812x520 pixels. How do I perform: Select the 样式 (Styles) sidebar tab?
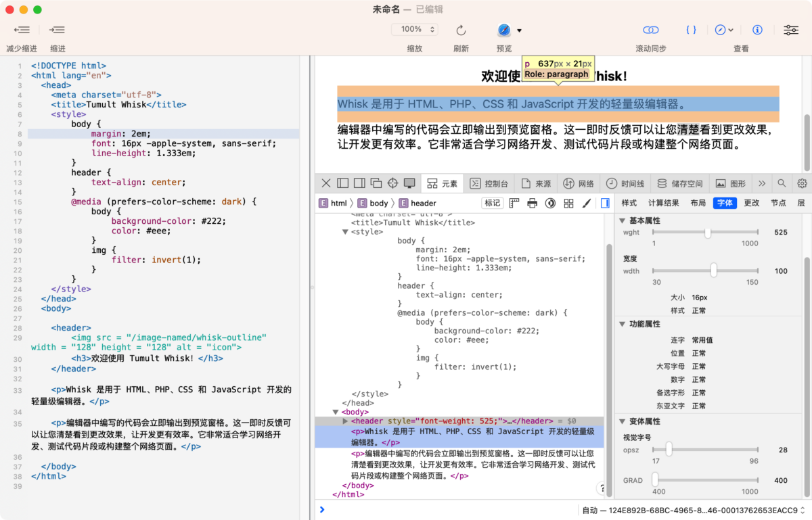(x=629, y=203)
